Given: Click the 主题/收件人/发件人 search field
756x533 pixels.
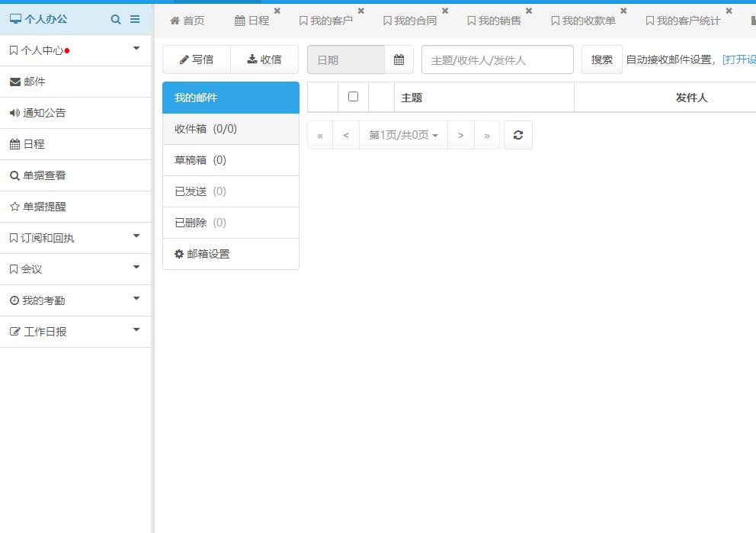Looking at the screenshot, I should 497,59.
